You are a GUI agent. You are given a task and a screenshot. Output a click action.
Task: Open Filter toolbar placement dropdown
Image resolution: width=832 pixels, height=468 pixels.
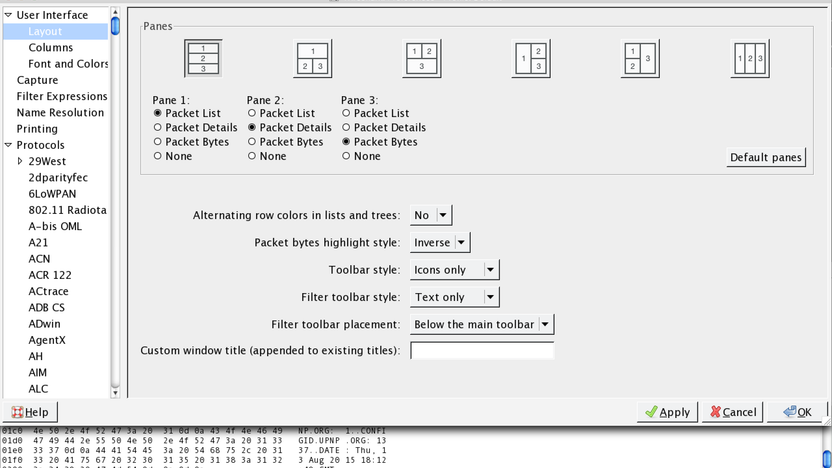coord(482,324)
